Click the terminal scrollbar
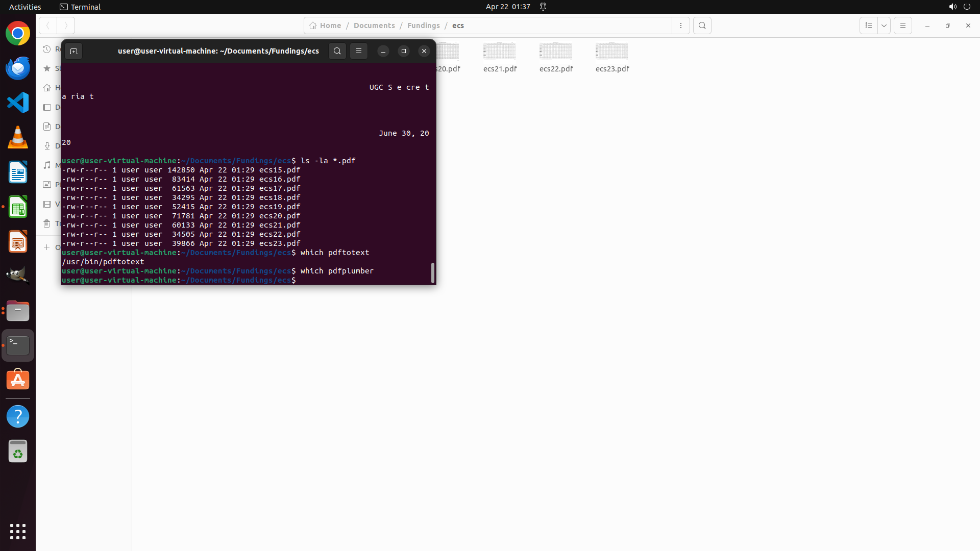 coord(433,273)
